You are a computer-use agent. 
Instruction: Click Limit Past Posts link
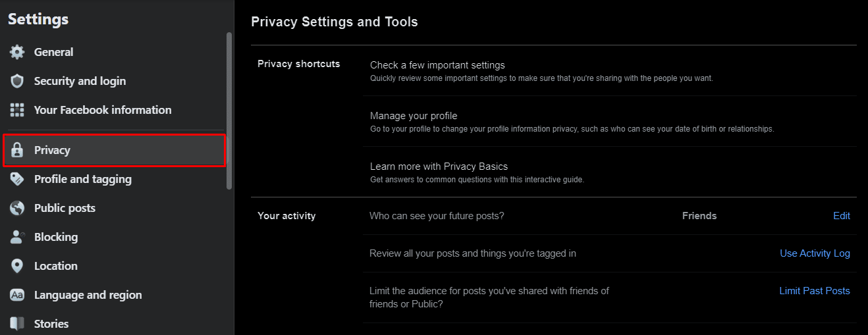pyautogui.click(x=815, y=291)
